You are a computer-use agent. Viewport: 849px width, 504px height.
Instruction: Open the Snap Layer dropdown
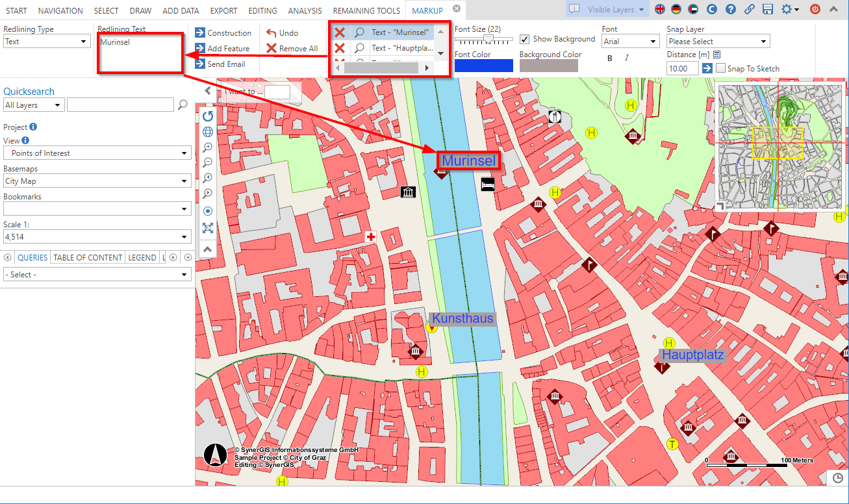coord(718,42)
